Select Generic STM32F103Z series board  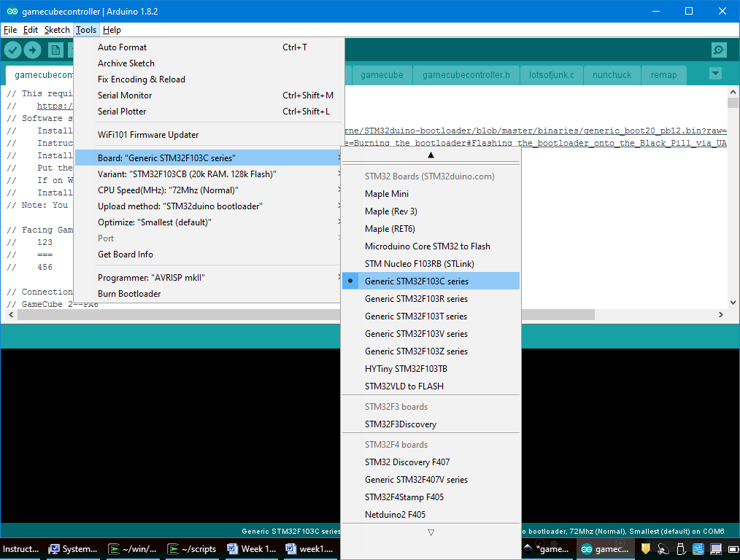431,351
